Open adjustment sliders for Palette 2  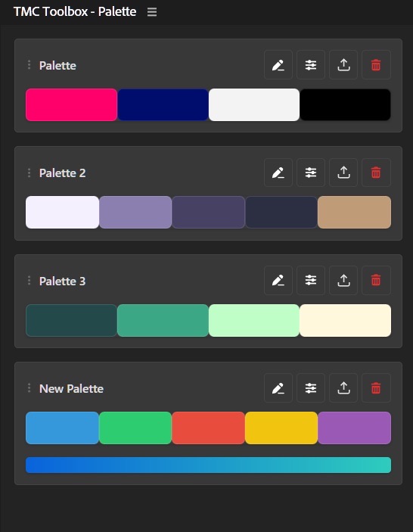click(311, 173)
